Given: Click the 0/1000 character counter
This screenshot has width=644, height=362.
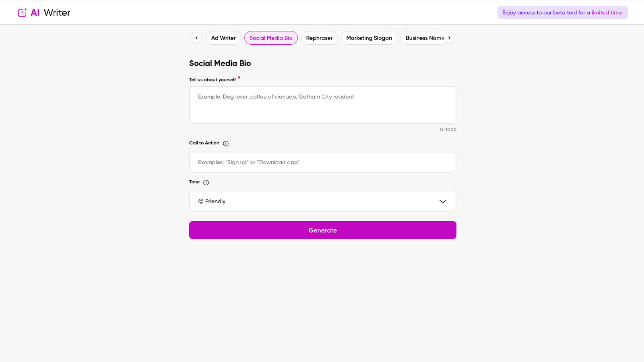Looking at the screenshot, I should 448,129.
